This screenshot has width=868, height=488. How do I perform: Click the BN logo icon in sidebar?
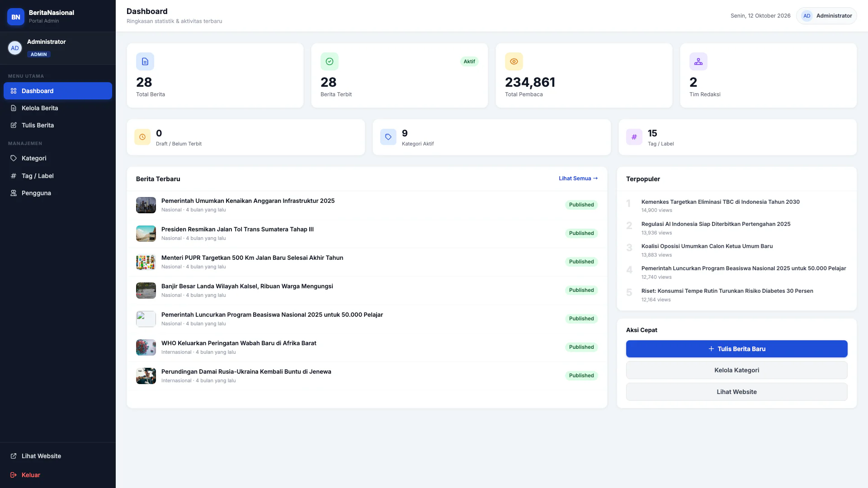point(16,17)
